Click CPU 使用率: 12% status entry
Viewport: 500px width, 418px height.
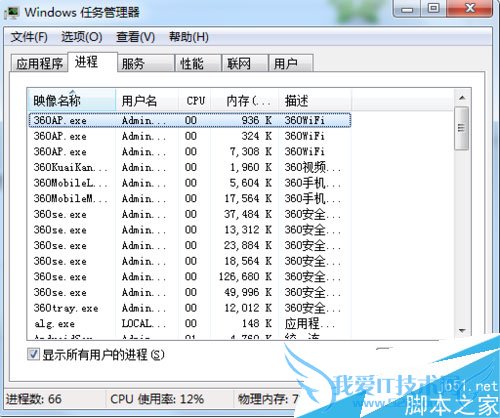point(157,399)
